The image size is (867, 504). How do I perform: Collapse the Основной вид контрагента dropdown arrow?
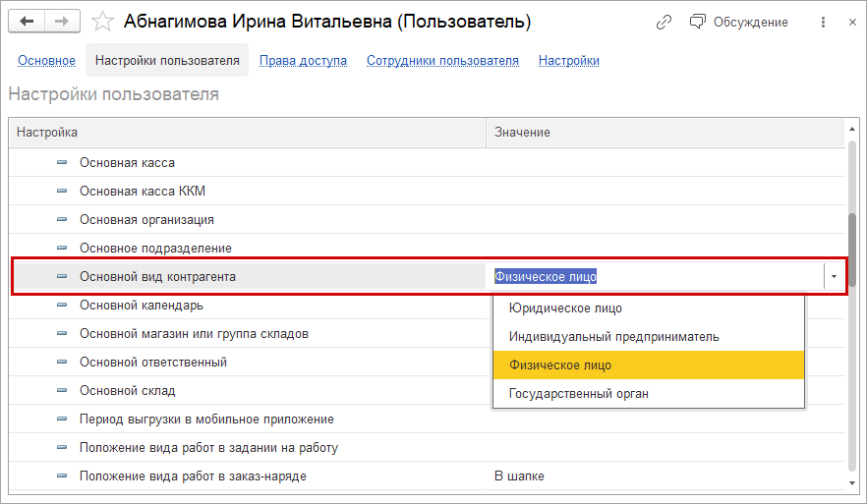834,277
